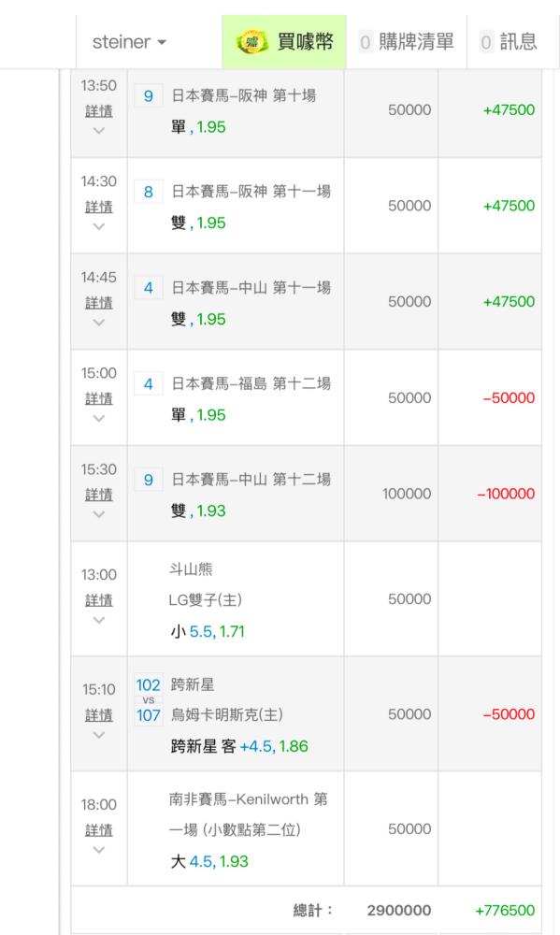Viewport: 560px width, 935px height.
Task: Open the steiner account dropdown
Action: coord(129,42)
